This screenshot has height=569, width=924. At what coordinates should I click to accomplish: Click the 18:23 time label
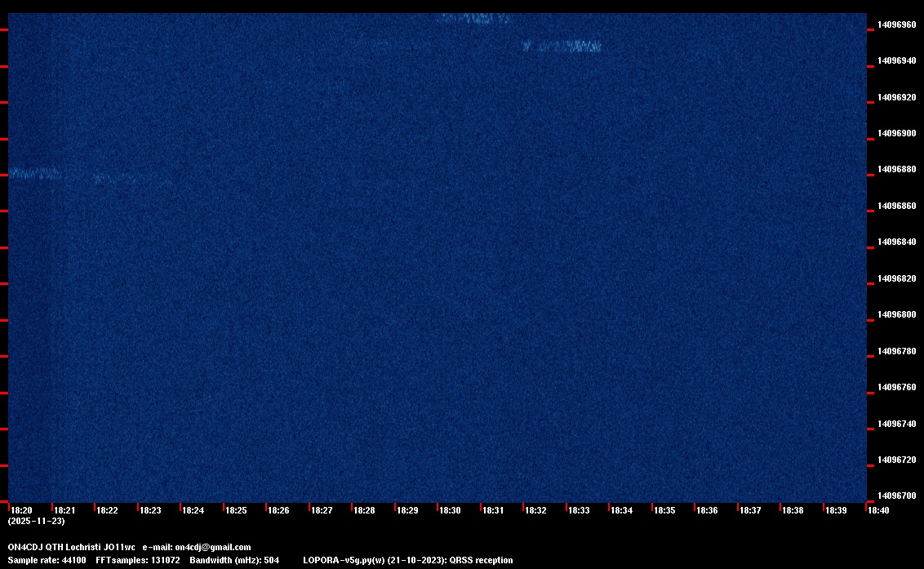pos(150,510)
